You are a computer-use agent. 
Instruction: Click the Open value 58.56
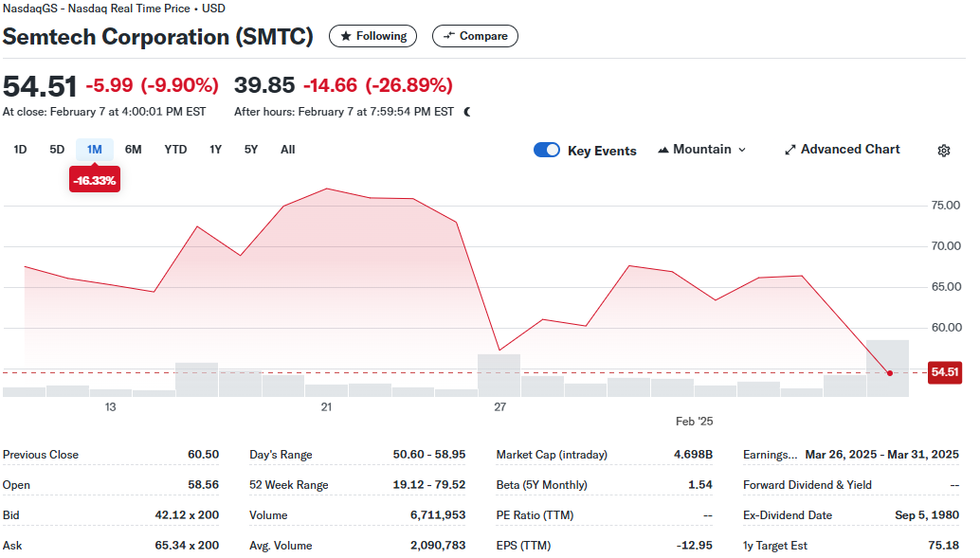[x=204, y=485]
